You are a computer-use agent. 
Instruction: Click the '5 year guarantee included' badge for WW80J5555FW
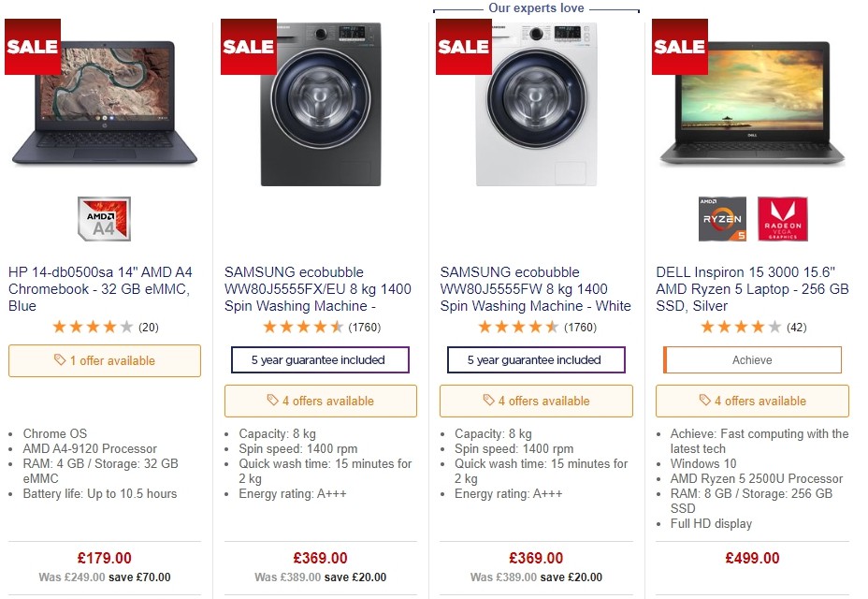coord(536,359)
